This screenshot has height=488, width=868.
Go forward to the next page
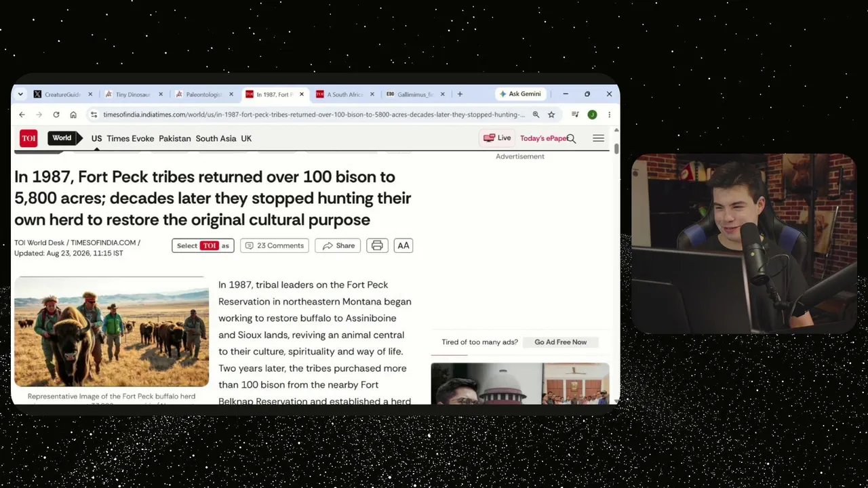pos(39,115)
